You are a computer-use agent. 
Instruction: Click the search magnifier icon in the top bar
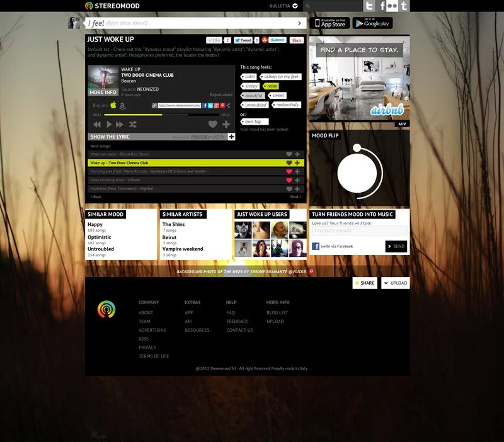pos(307,6)
